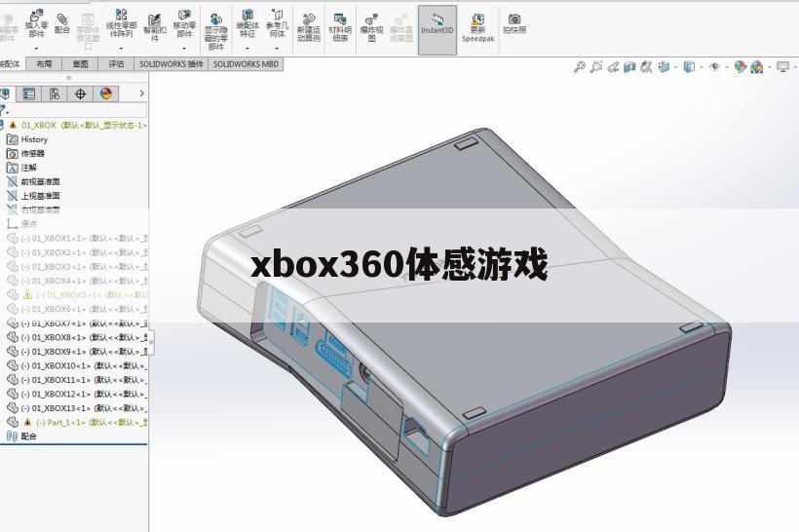Open dropdown arrow beside View Orientation icon
Image resolution: width=799 pixels, height=532 pixels.
click(x=675, y=67)
